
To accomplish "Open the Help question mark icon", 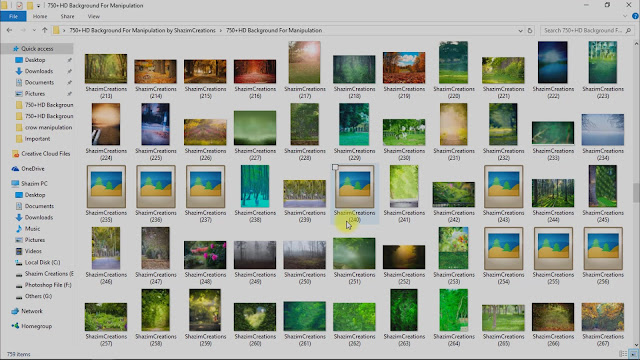I will pyautogui.click(x=635, y=16).
